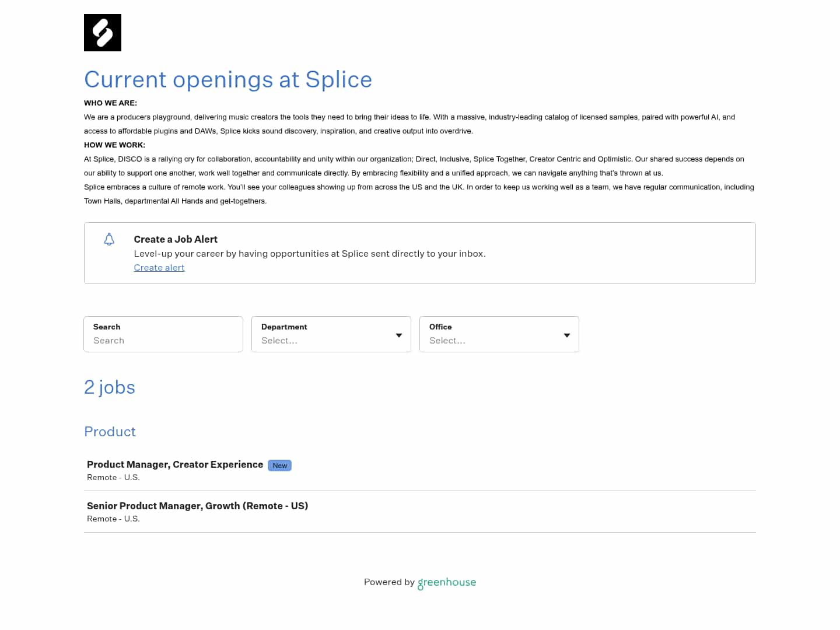The width and height of the screenshot is (840, 630).
Task: Click the Create a Job Alert title
Action: coord(175,239)
